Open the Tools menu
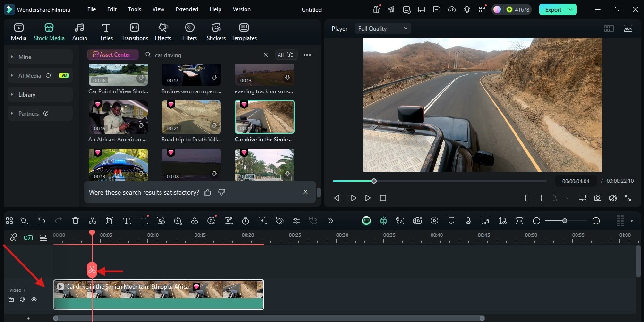Screen dimensions: 644x322 [x=135, y=9]
